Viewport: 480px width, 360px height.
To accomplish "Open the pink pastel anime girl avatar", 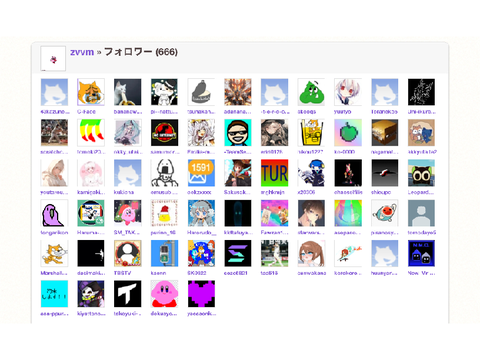I will point(91,173).
